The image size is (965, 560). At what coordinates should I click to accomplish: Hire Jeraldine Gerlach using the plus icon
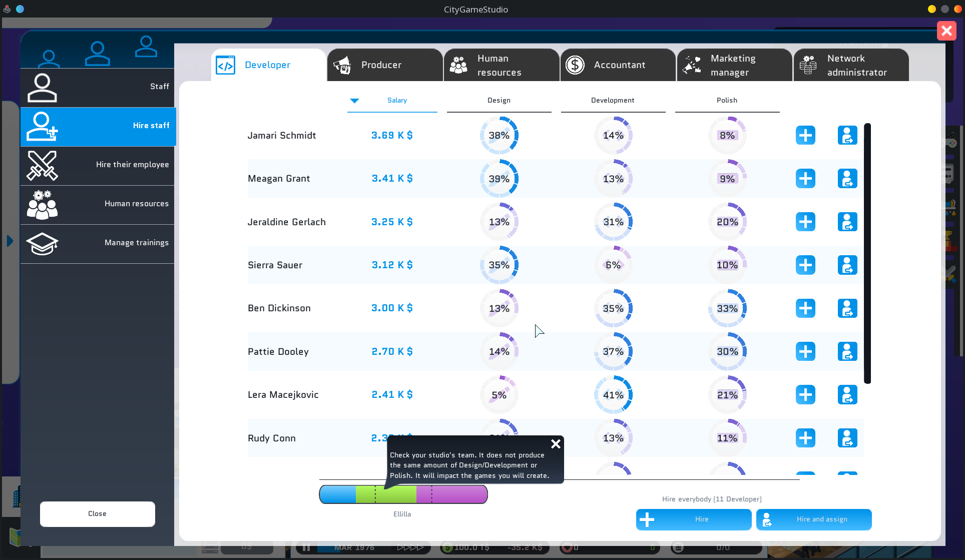coord(805,222)
